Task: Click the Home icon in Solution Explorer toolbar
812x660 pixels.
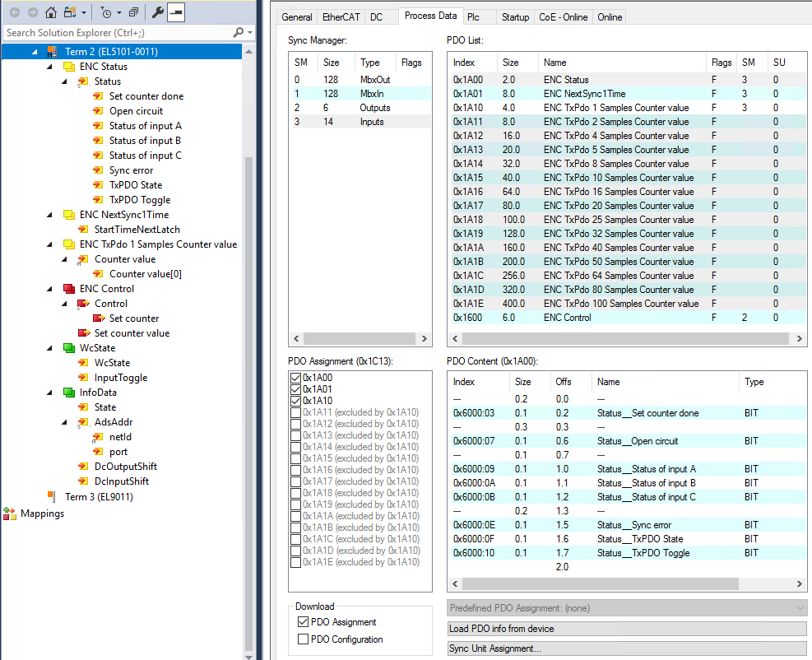Action: (x=51, y=12)
